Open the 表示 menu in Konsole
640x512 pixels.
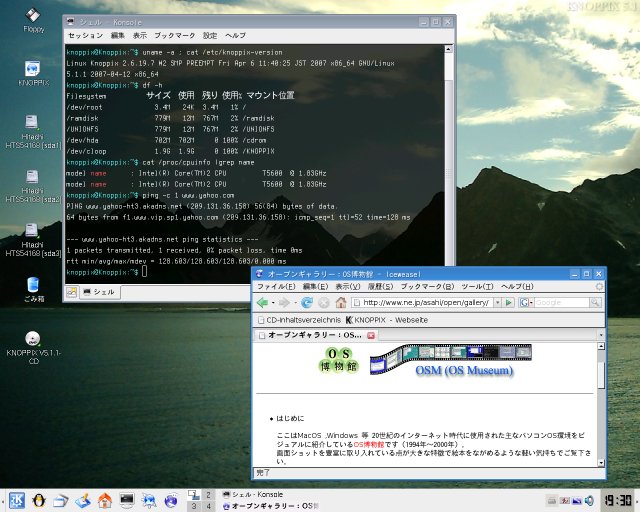point(140,36)
